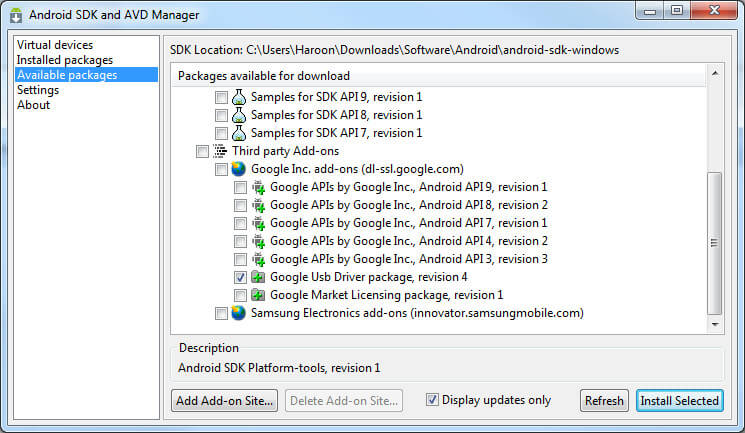Uncheck the Google Usb Driver package checkbox
The image size is (745, 433).
click(240, 277)
